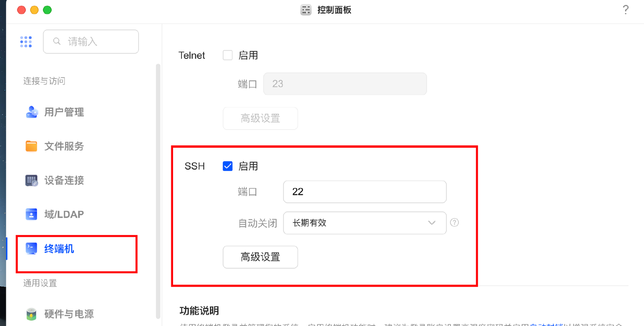Go to 设备连接 in the sidebar

click(64, 180)
